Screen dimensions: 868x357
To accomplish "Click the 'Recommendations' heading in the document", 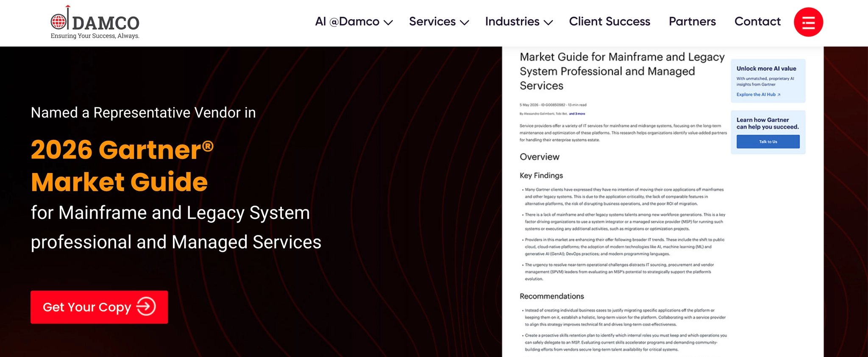I will pos(552,296).
